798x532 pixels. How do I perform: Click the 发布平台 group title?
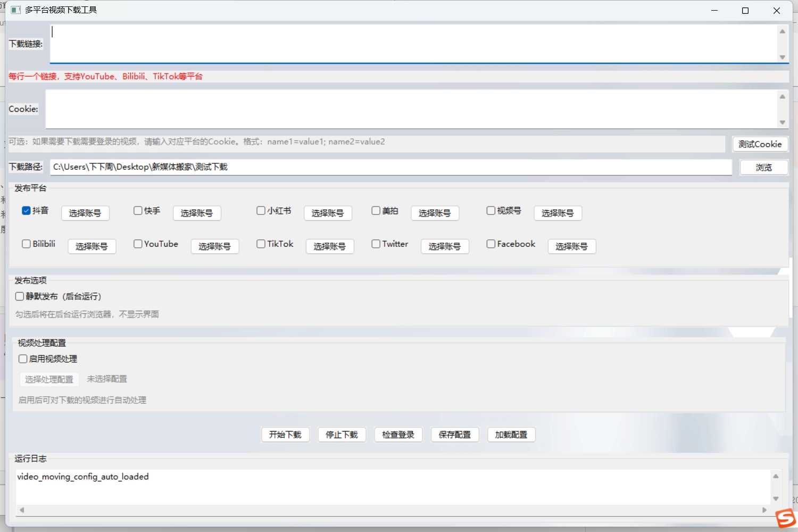point(30,188)
